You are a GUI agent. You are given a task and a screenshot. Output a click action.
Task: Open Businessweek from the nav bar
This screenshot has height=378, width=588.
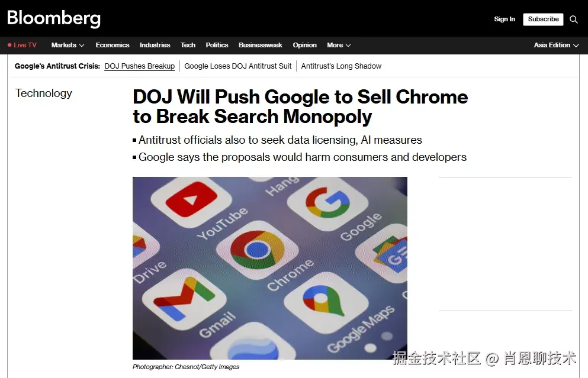(x=261, y=45)
